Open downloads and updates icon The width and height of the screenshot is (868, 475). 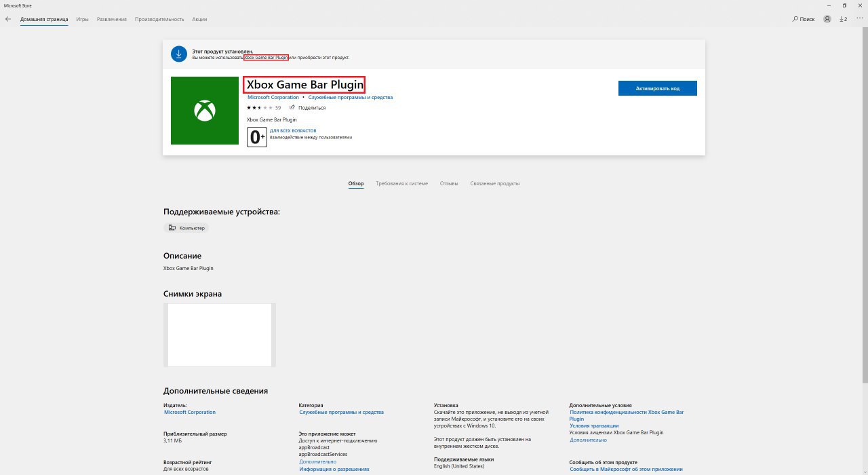click(844, 19)
